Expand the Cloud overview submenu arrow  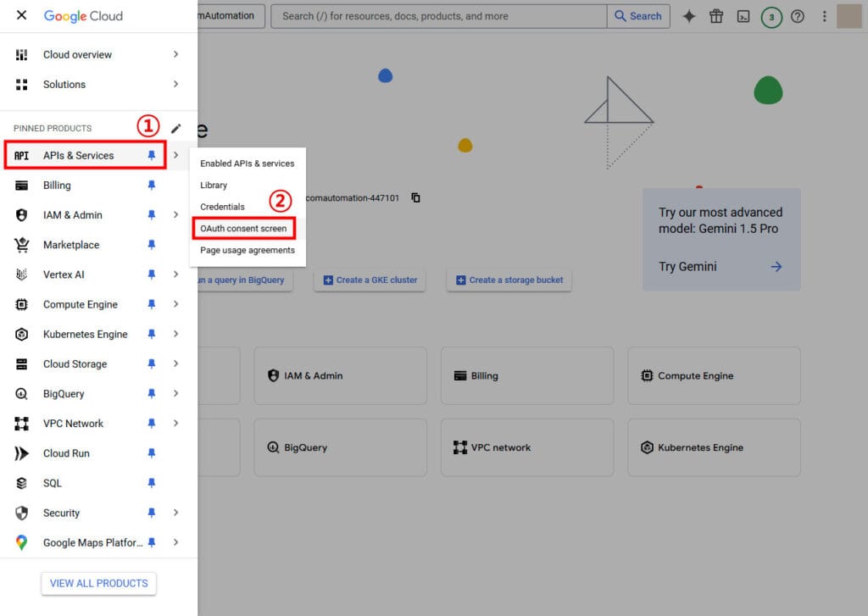pos(175,54)
